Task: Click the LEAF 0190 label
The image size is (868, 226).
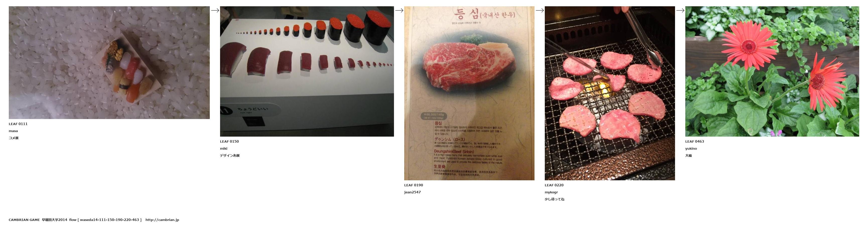Action: [414, 185]
